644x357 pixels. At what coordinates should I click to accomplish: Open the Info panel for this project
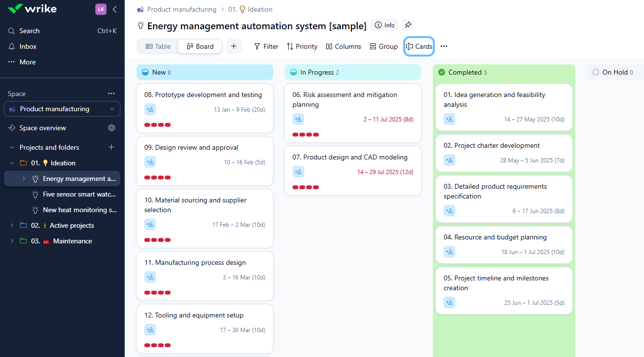point(384,25)
